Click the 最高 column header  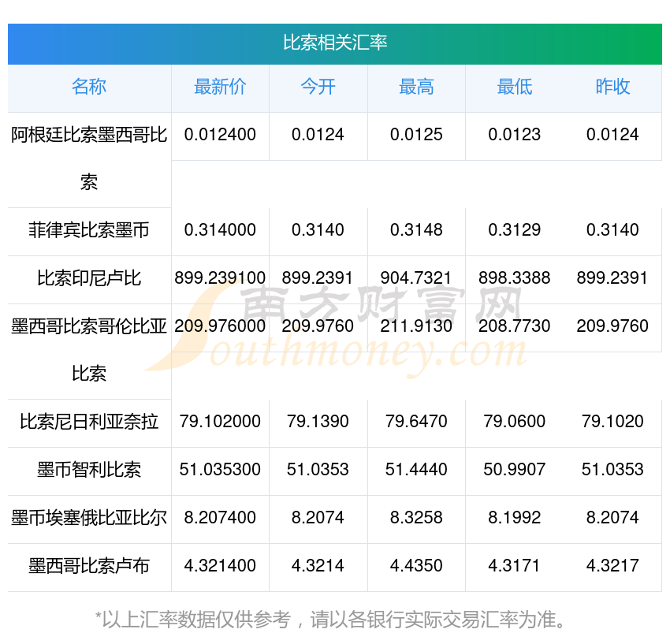(416, 87)
